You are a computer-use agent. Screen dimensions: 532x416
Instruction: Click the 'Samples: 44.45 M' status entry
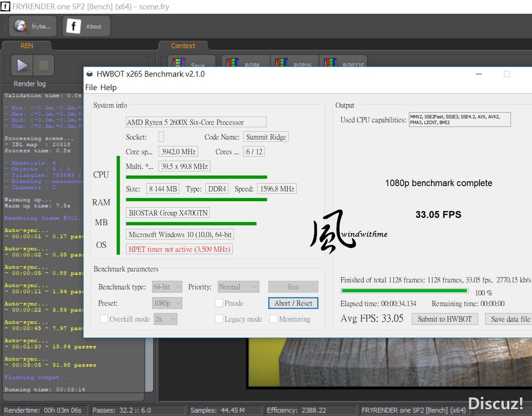click(x=217, y=410)
